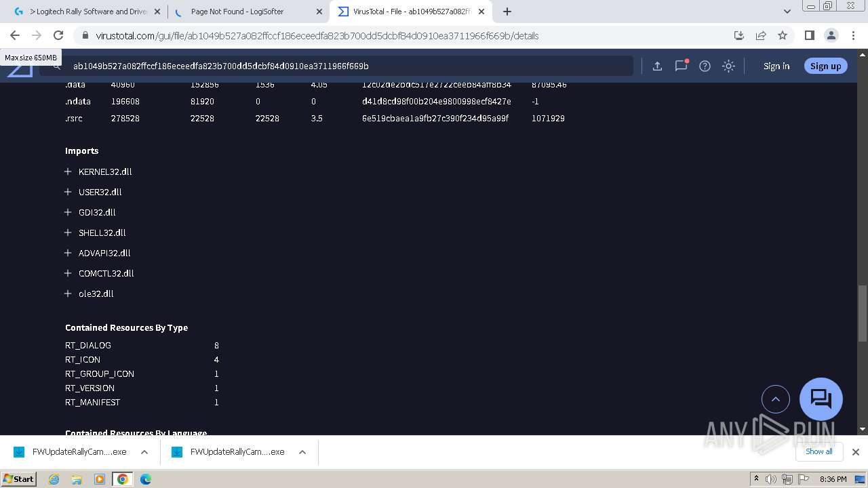This screenshot has height=488, width=868.
Task: Toggle the browser side panel
Action: tap(809, 35)
